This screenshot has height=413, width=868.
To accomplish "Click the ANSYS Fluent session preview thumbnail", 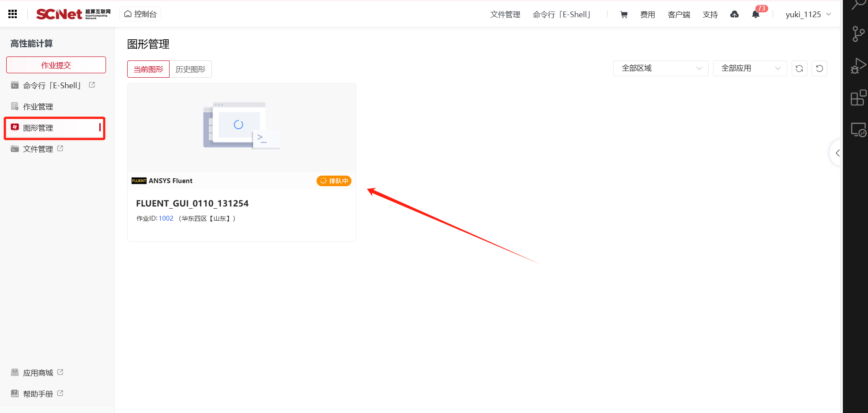I will (x=242, y=128).
